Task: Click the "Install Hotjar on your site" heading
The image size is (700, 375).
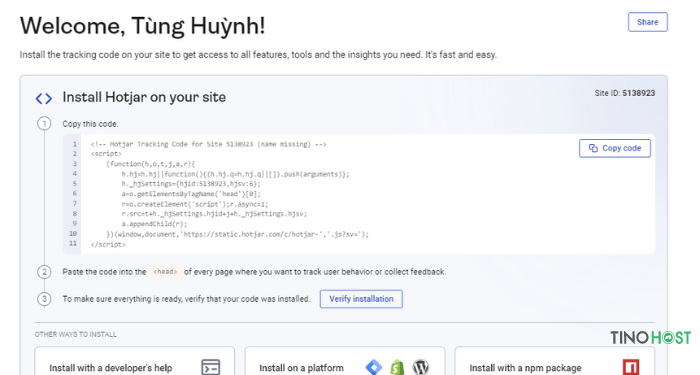Action: point(144,97)
